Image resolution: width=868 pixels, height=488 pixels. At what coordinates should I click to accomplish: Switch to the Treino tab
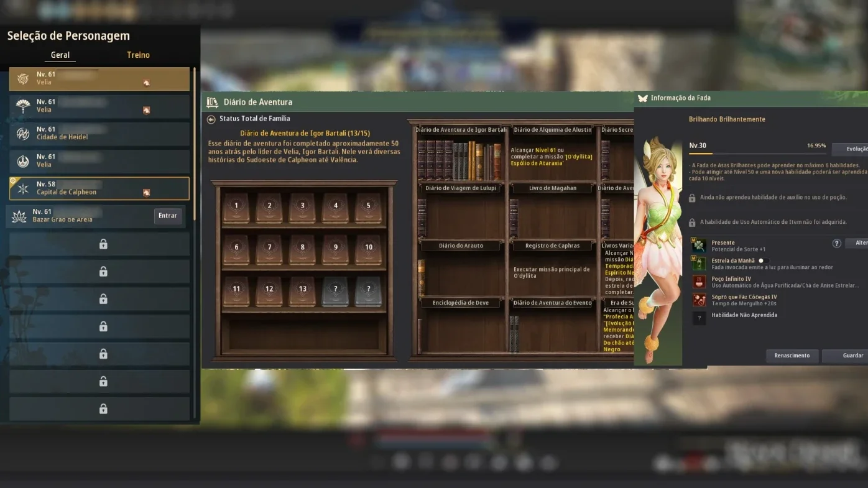click(138, 55)
